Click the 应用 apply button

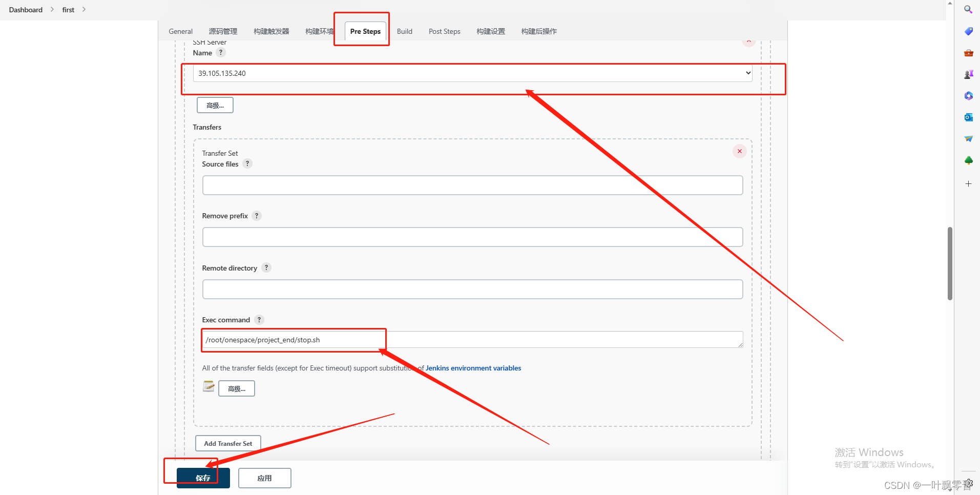[264, 478]
